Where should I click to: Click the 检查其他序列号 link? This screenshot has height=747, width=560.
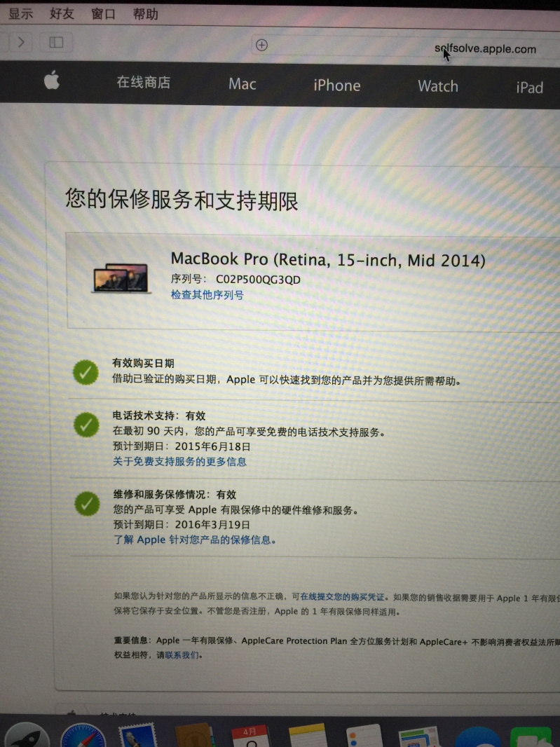[207, 295]
